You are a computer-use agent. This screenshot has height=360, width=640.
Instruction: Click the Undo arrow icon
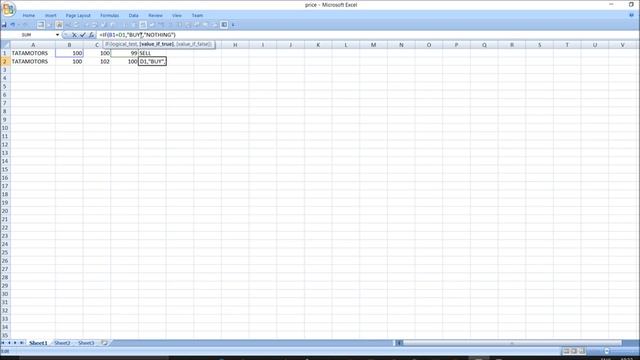[x=13, y=25]
